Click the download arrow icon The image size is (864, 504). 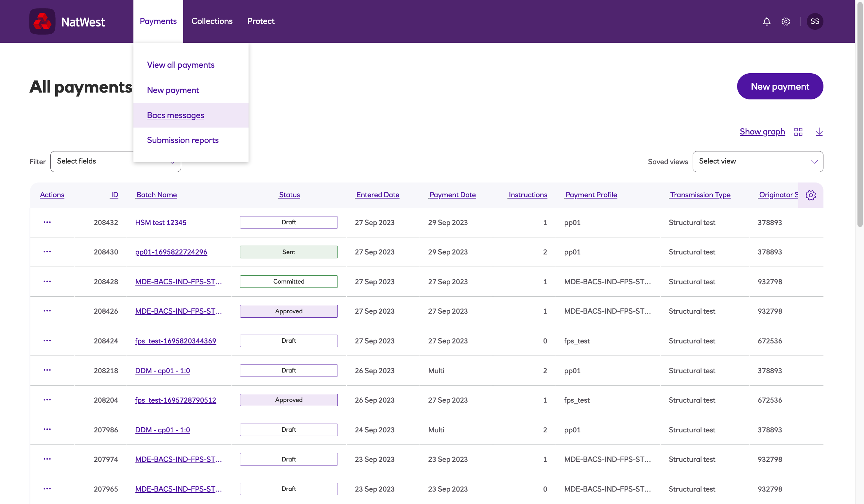coord(819,132)
